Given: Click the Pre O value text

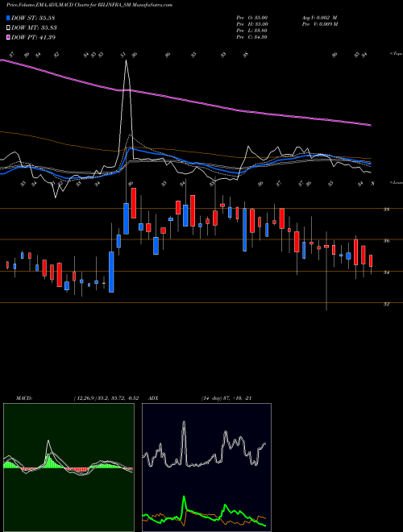Looking at the screenshot, I should 252,18.
